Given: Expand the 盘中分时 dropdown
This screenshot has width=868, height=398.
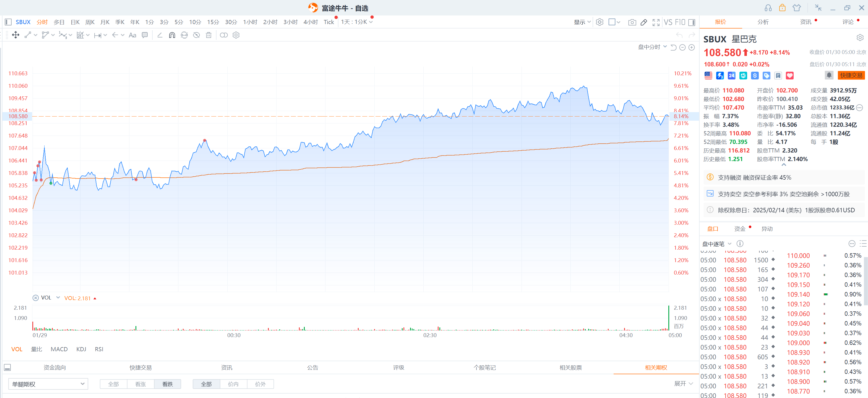Looking at the screenshot, I should click(x=652, y=47).
